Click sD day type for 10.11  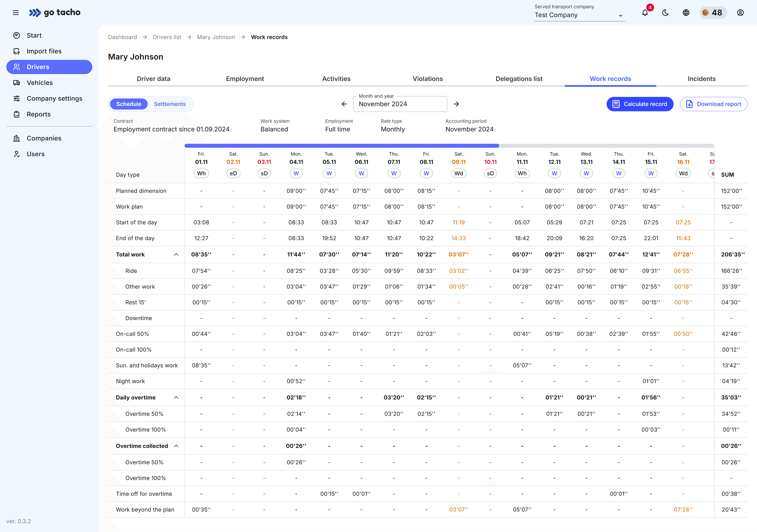(x=490, y=174)
